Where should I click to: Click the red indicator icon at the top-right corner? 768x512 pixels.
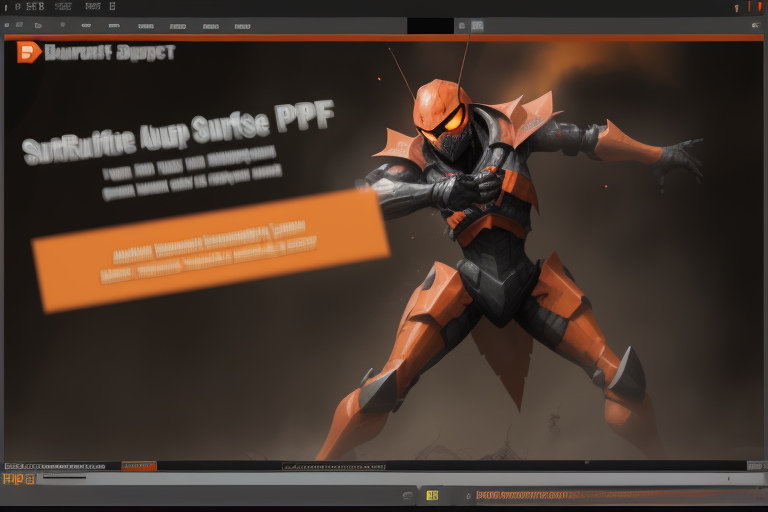(x=750, y=7)
